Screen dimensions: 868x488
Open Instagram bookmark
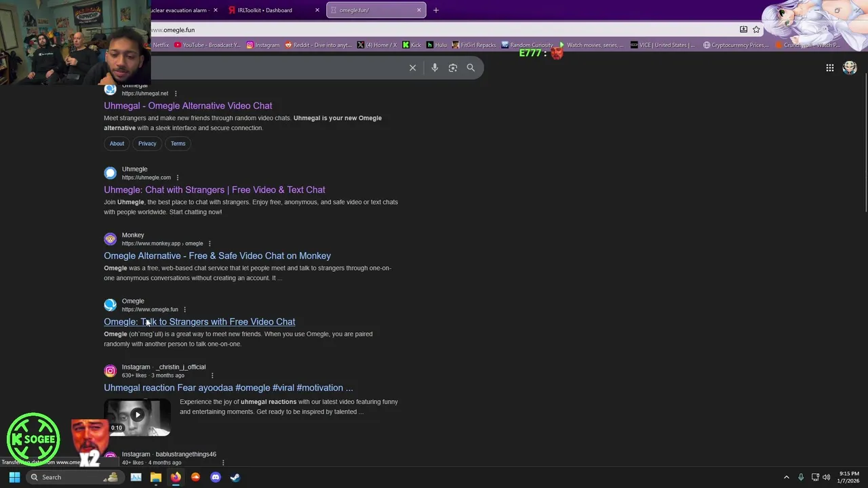(263, 45)
